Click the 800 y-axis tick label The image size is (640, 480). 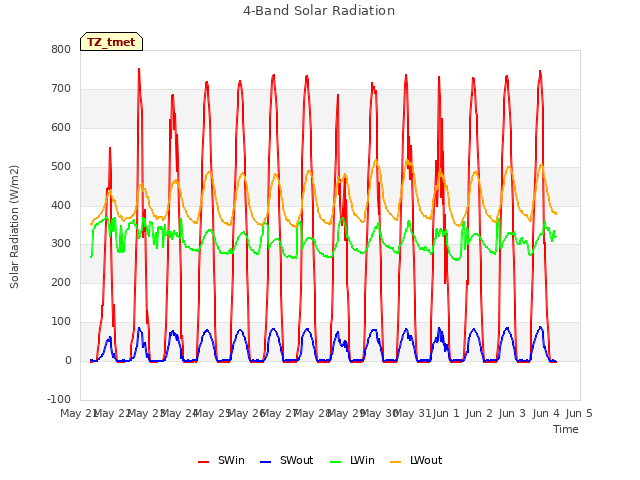pyautogui.click(x=61, y=50)
